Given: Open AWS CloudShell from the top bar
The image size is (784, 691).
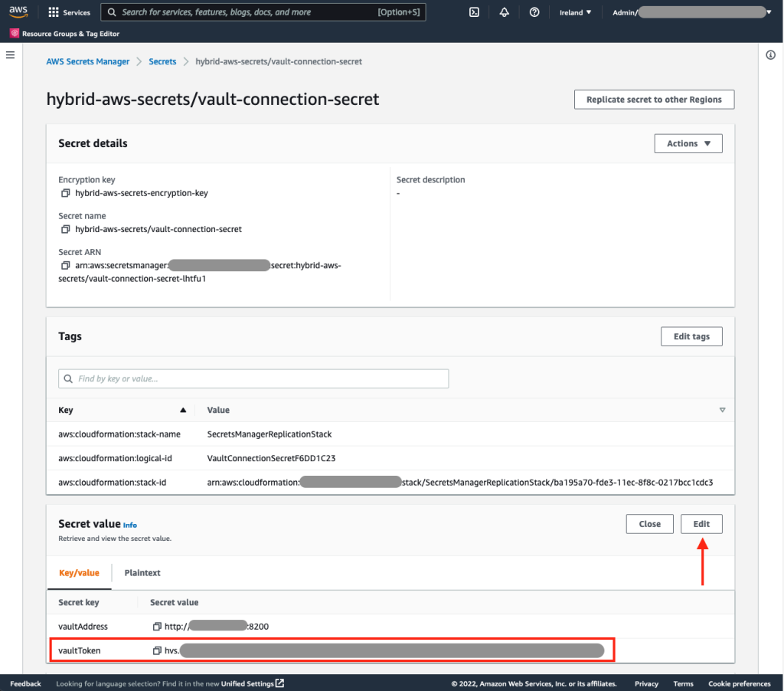Looking at the screenshot, I should [x=473, y=12].
